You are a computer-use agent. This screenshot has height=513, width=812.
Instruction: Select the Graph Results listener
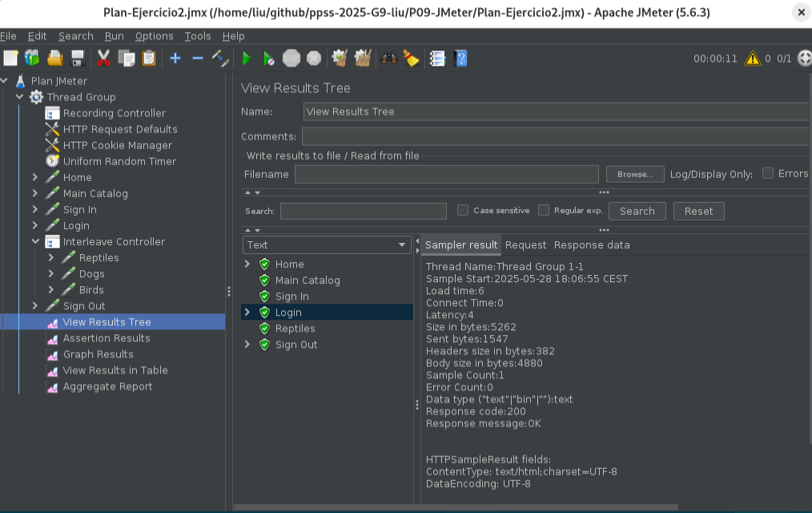(x=90, y=354)
